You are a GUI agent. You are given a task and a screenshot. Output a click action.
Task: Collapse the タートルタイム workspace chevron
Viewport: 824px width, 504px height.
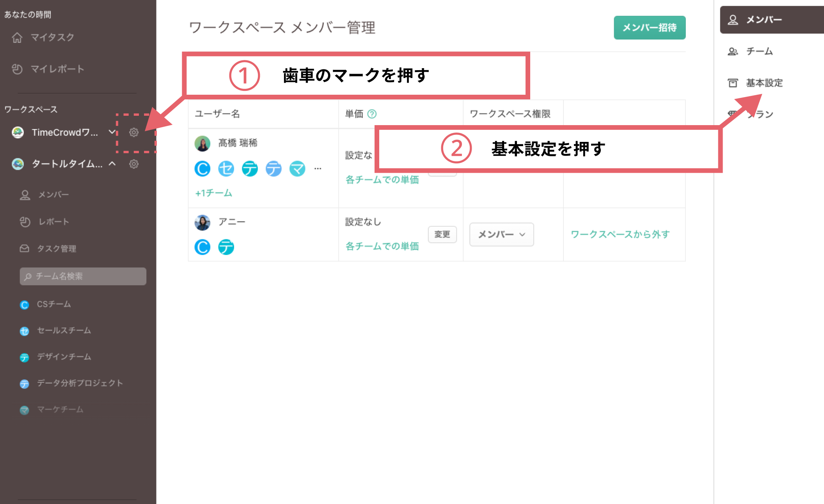(x=112, y=164)
